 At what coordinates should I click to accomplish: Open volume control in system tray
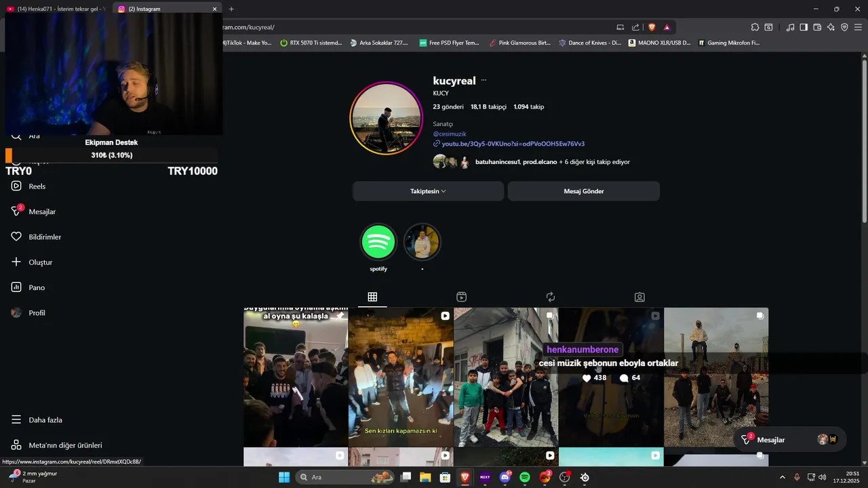[x=823, y=477]
